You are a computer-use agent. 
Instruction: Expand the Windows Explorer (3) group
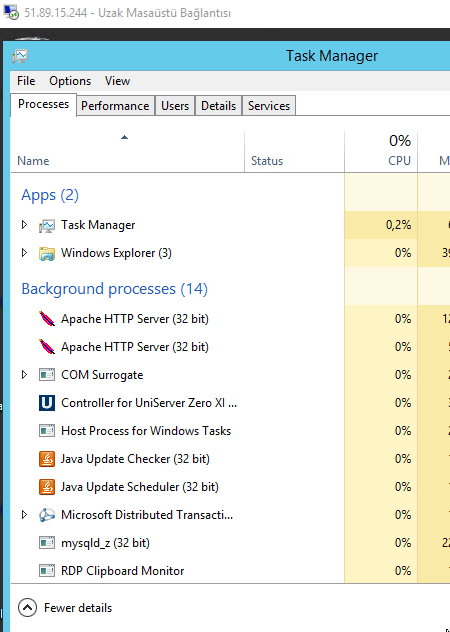(24, 253)
